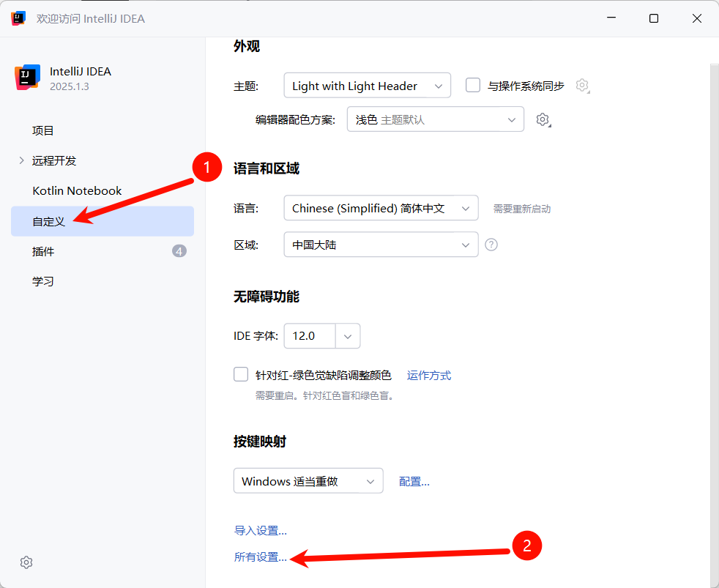719x588 pixels.
Task: Open the editor color scheme dropdown
Action: pyautogui.click(x=435, y=119)
